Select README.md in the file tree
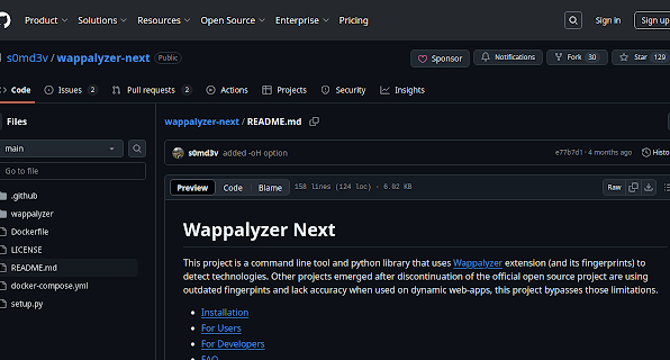Screen dimensions: 670x360 [x=34, y=268]
